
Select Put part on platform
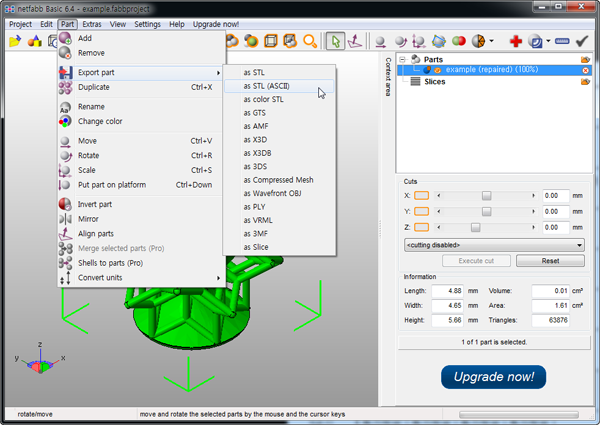(x=140, y=185)
